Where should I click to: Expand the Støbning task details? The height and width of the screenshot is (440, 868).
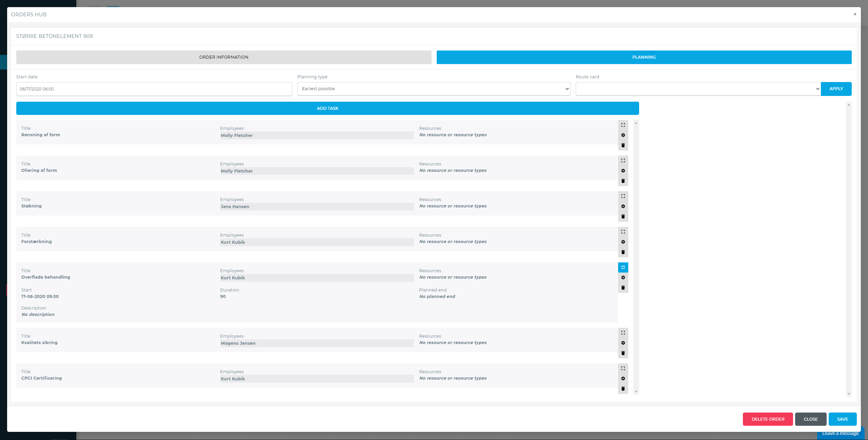623,196
